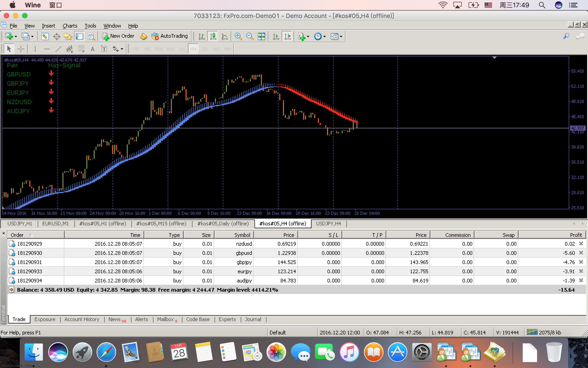
Task: Open the Indicators list icon
Action: (302, 37)
